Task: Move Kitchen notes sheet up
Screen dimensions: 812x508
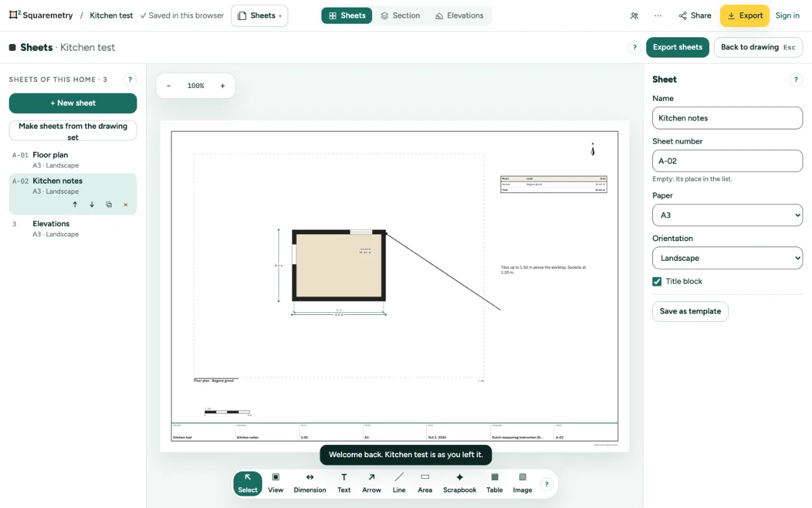Action: pyautogui.click(x=75, y=205)
